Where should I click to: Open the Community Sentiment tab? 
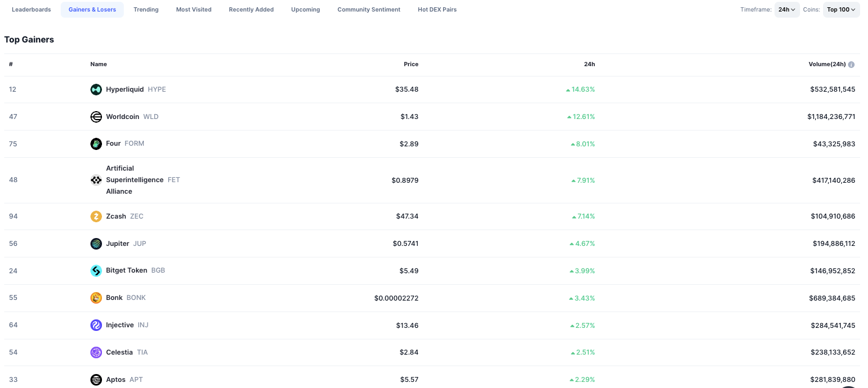(369, 10)
